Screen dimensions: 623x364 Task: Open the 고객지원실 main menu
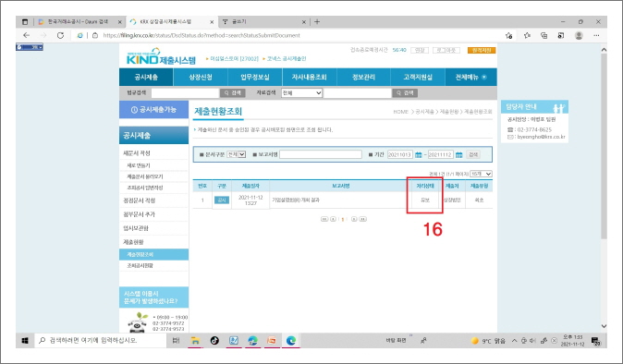tap(418, 77)
